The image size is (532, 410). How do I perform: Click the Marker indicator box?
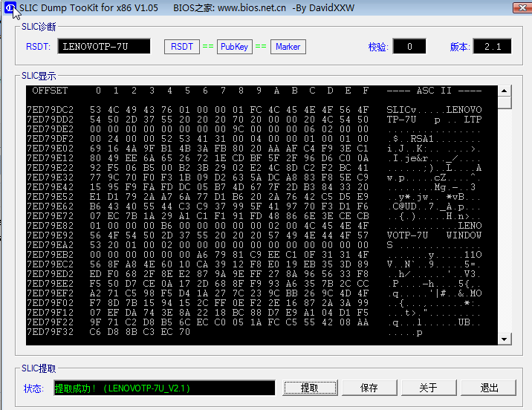tap(288, 47)
